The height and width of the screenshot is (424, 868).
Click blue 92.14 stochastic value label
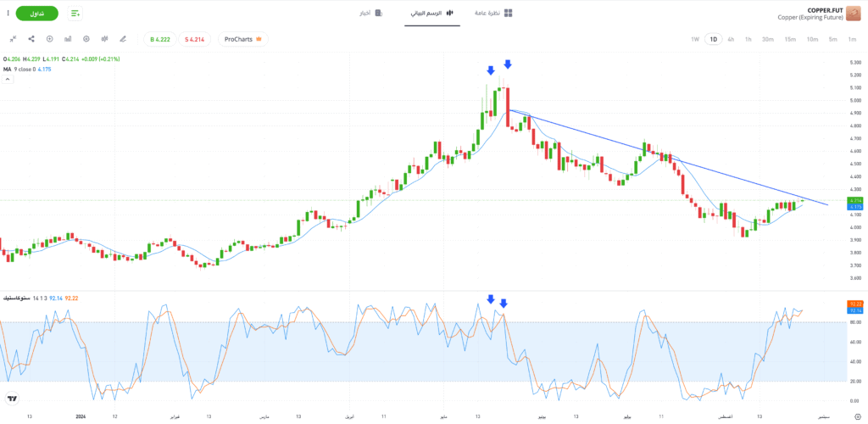click(x=854, y=311)
